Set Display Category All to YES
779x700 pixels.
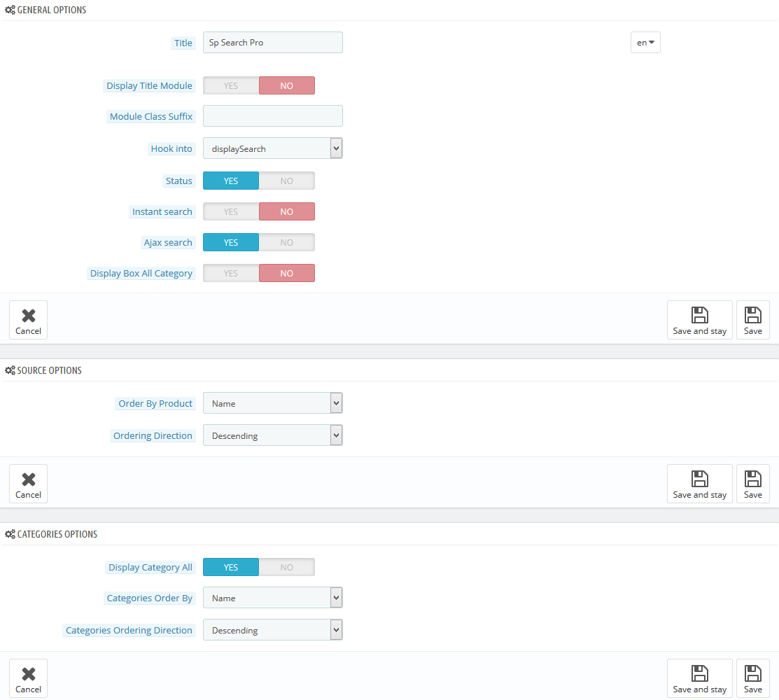pyautogui.click(x=230, y=568)
